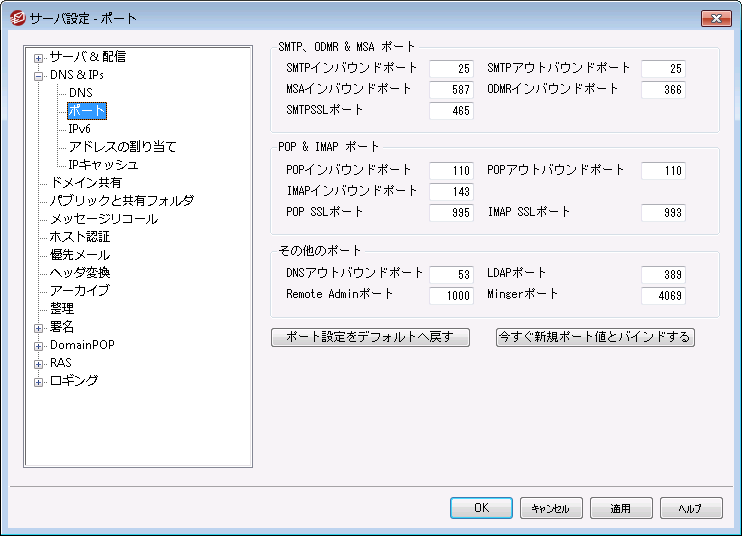The width and height of the screenshot is (742, 536).
Task: Expand the DomainPOP tree node
Action: point(39,345)
